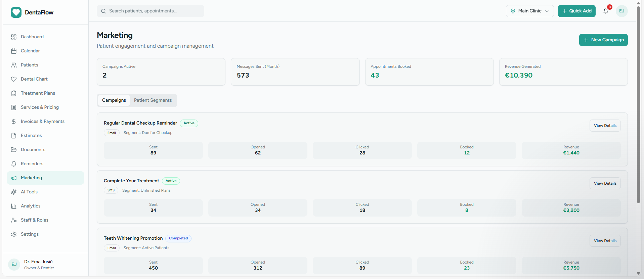Open Calendar from the sidebar

click(45, 51)
